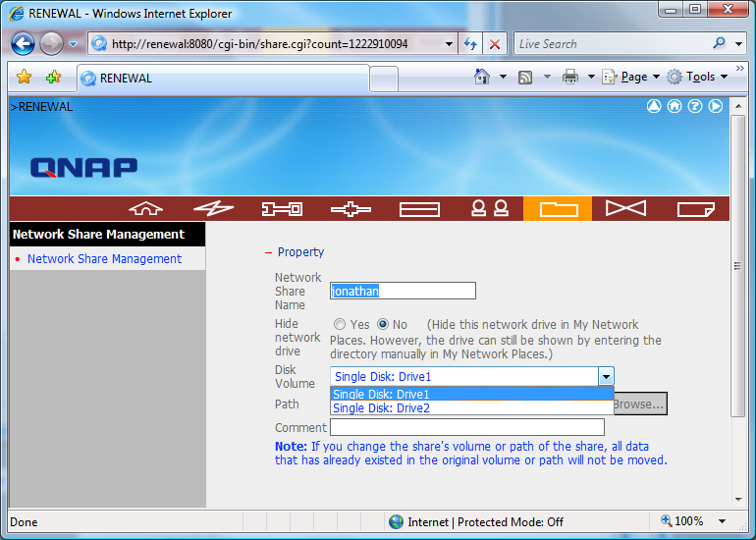Select No for Hide network drive
Image resolution: width=756 pixels, height=540 pixels.
(x=383, y=324)
